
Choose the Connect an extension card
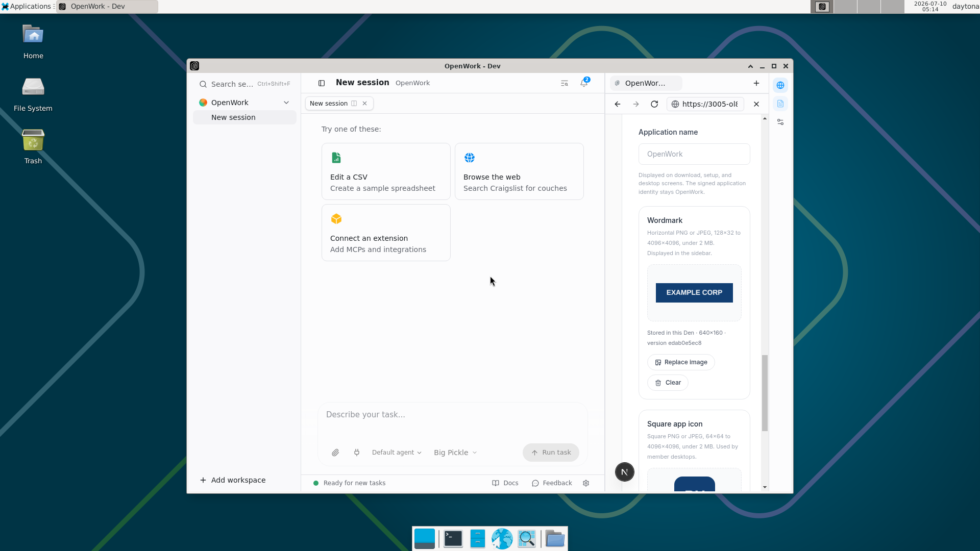point(386,233)
